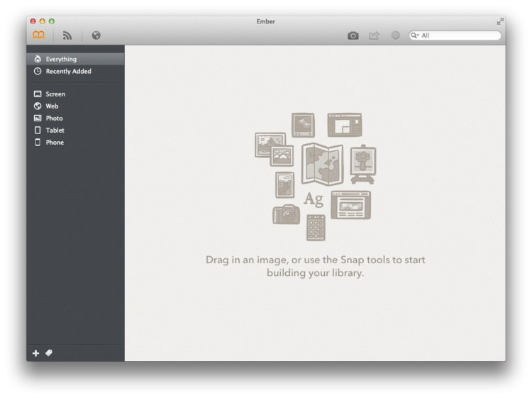The height and width of the screenshot is (398, 532).
Task: Open the Library view book icon
Action: point(39,35)
